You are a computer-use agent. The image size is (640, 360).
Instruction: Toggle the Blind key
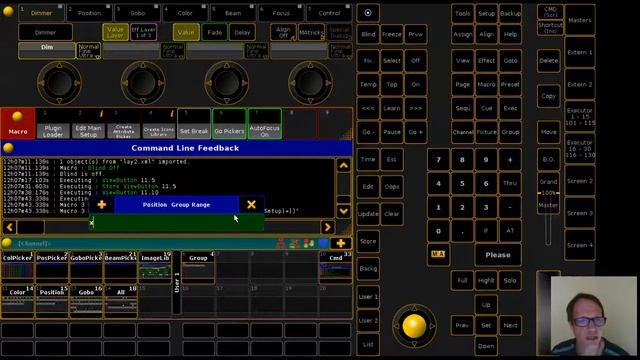point(368,34)
